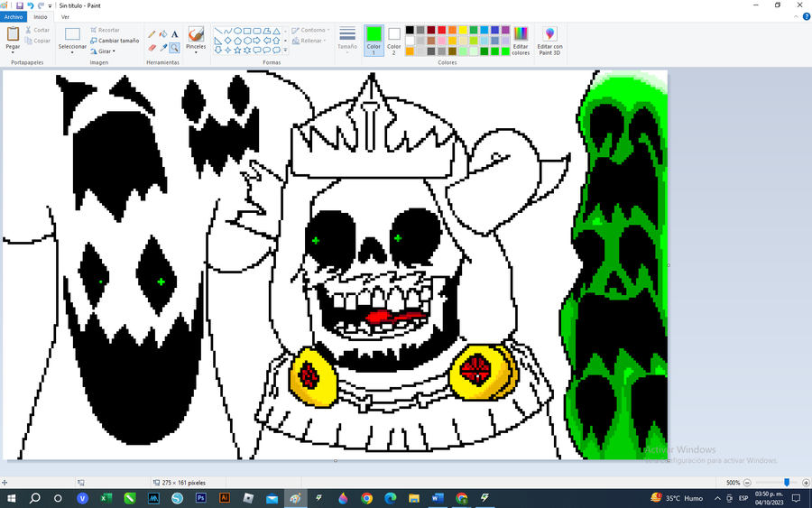Click the Pinceles brush icon
The width and height of the screenshot is (812, 508).
pos(196,34)
